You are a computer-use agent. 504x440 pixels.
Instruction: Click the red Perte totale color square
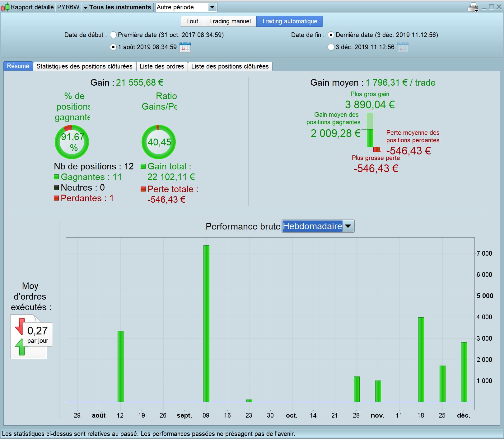pos(143,189)
